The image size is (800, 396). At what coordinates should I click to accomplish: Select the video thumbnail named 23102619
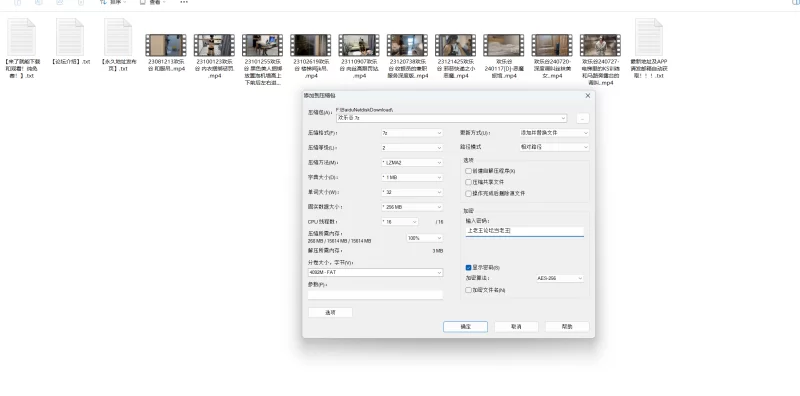311,45
